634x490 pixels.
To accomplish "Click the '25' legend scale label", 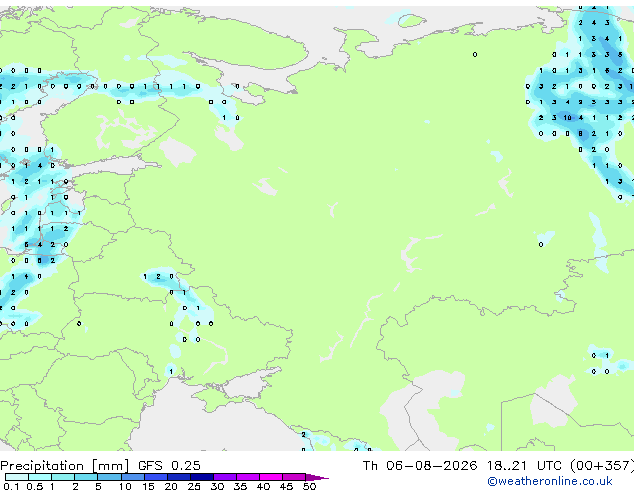I will (194, 486).
